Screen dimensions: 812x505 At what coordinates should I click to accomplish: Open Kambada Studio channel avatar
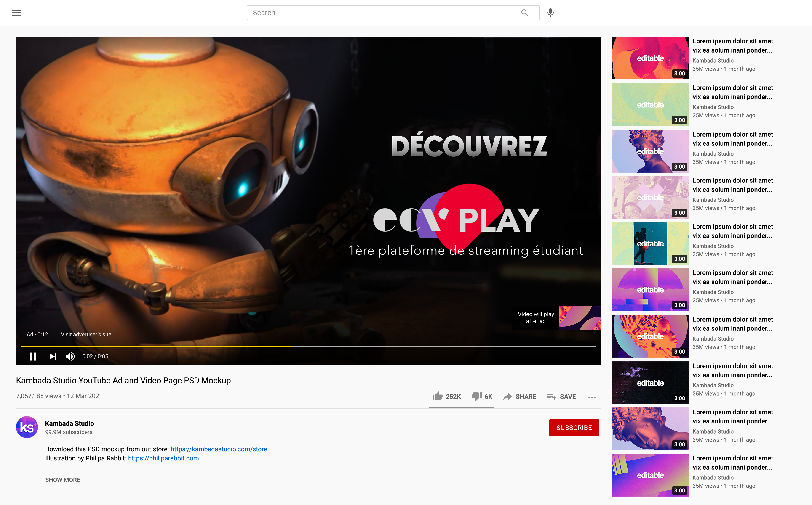tap(27, 427)
